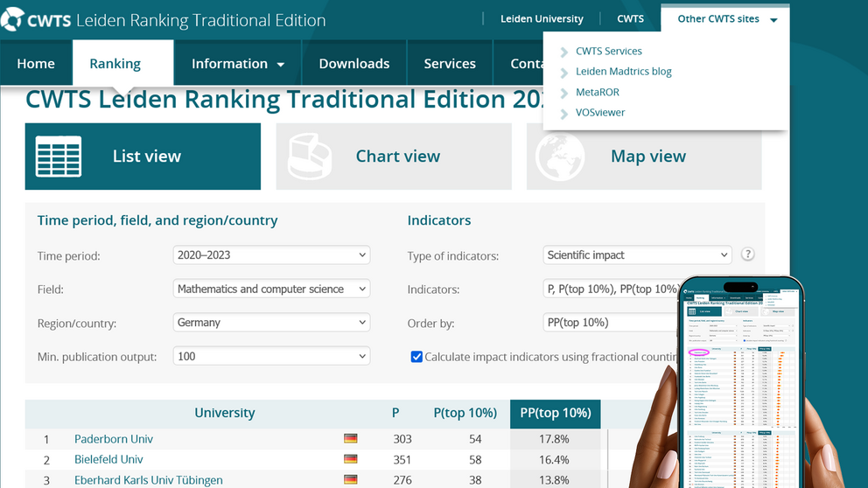Sort by the PP(top 10%) column header
The image size is (868, 488).
[x=556, y=414]
